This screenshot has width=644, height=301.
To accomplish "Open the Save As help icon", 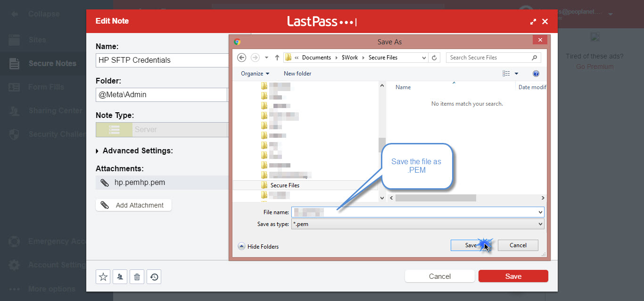I will [x=536, y=74].
